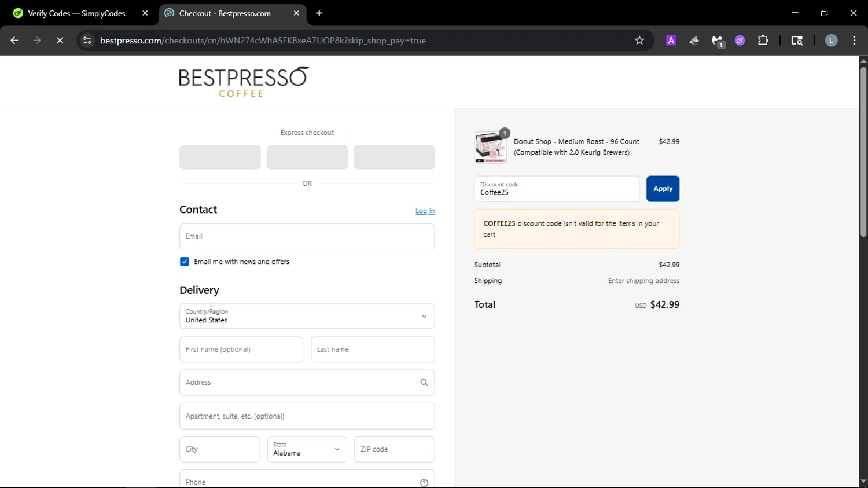Viewport: 868px width, 488px height.
Task: Click the COFFEE25 invalid discount code message
Action: [x=576, y=229]
